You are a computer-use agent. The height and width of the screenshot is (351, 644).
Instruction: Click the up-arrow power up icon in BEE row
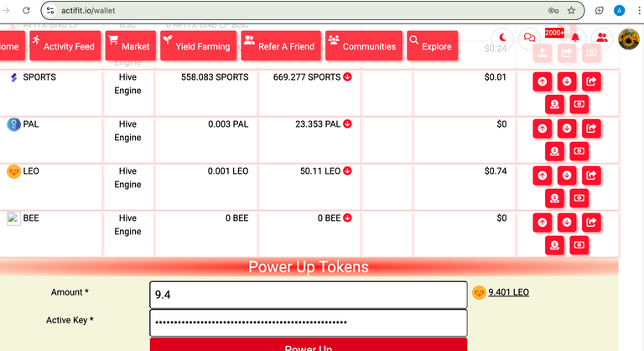[543, 223]
